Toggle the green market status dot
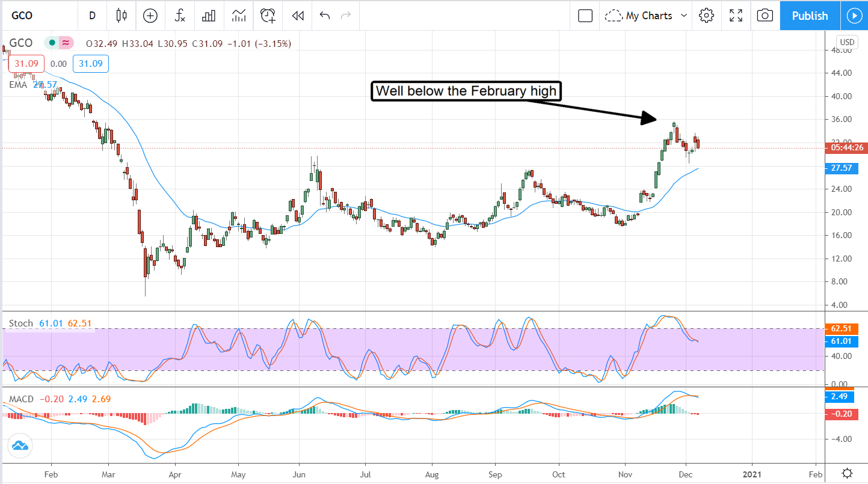 (53, 43)
